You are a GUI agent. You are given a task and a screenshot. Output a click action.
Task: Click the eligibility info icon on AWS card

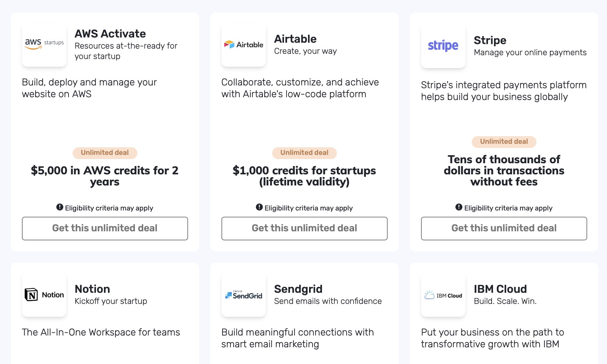[60, 207]
